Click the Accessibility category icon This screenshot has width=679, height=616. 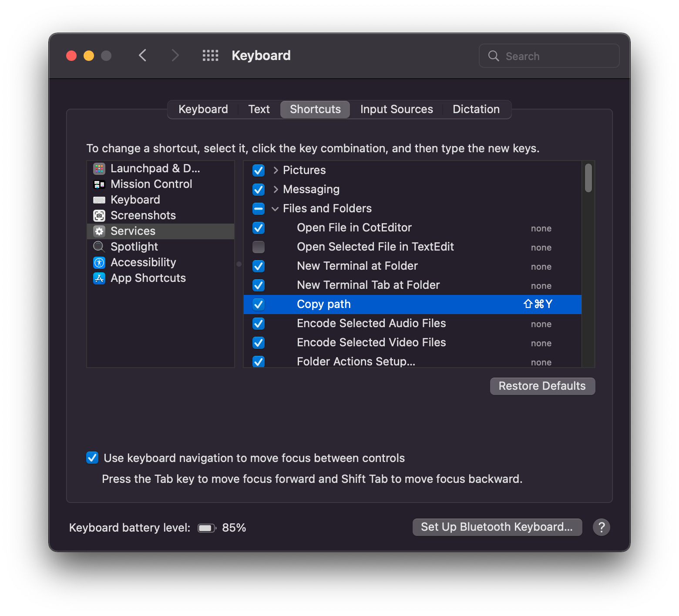99,263
